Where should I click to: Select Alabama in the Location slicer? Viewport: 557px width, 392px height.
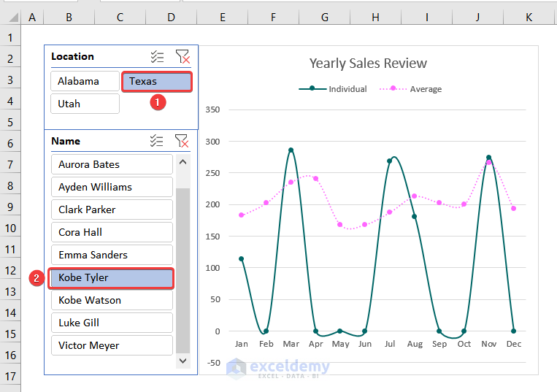click(85, 81)
